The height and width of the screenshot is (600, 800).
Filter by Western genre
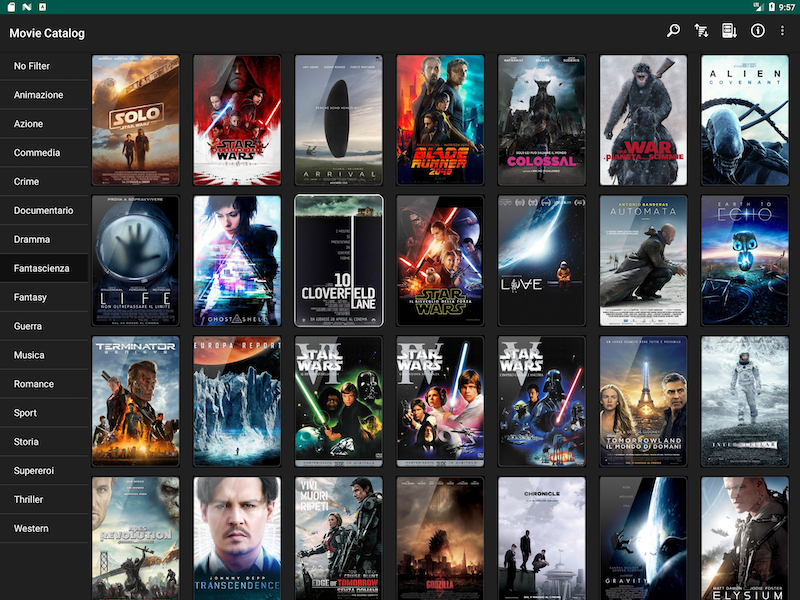click(x=44, y=529)
